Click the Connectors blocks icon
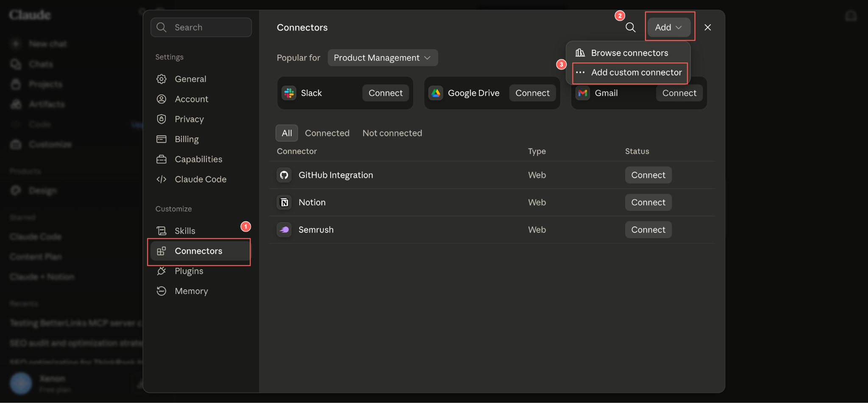This screenshot has height=403, width=868. click(161, 251)
